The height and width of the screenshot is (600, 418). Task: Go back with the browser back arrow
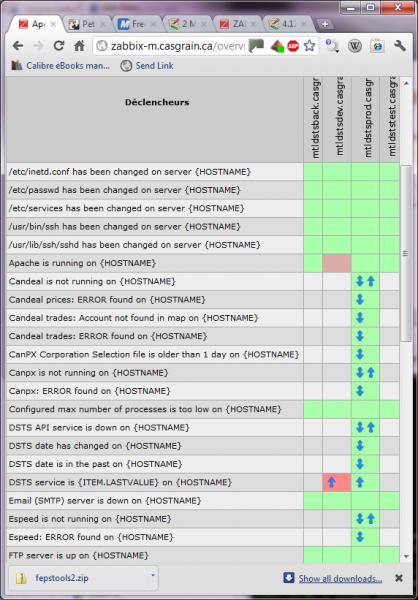(x=18, y=46)
